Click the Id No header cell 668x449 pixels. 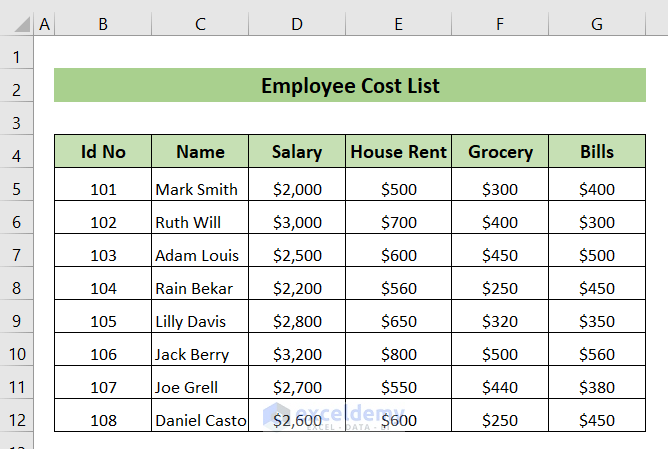[103, 152]
